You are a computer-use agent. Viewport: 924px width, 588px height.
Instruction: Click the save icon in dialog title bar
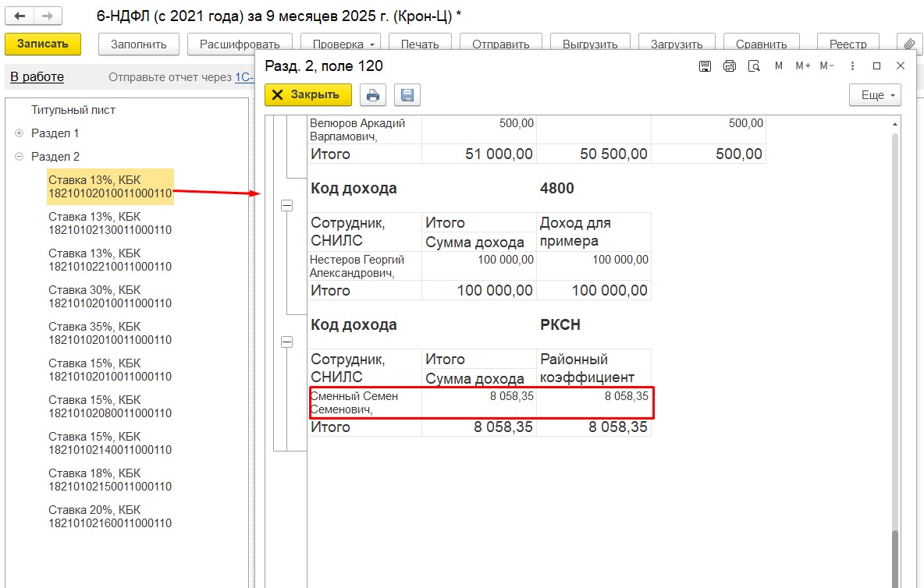click(705, 66)
